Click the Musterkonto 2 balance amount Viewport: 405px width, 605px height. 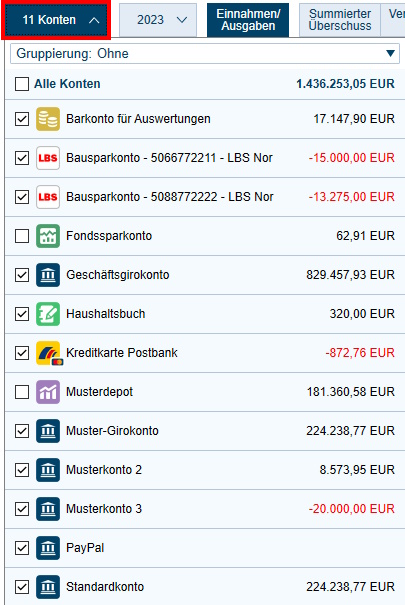coord(357,470)
